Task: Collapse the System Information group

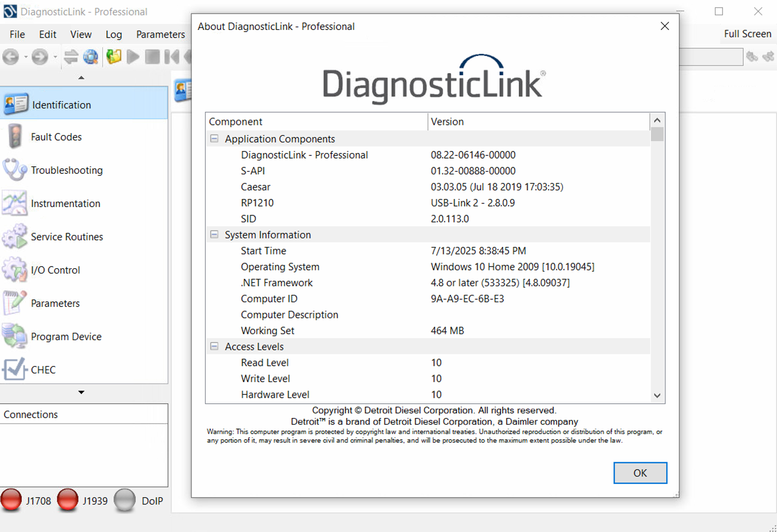Action: pyautogui.click(x=214, y=235)
